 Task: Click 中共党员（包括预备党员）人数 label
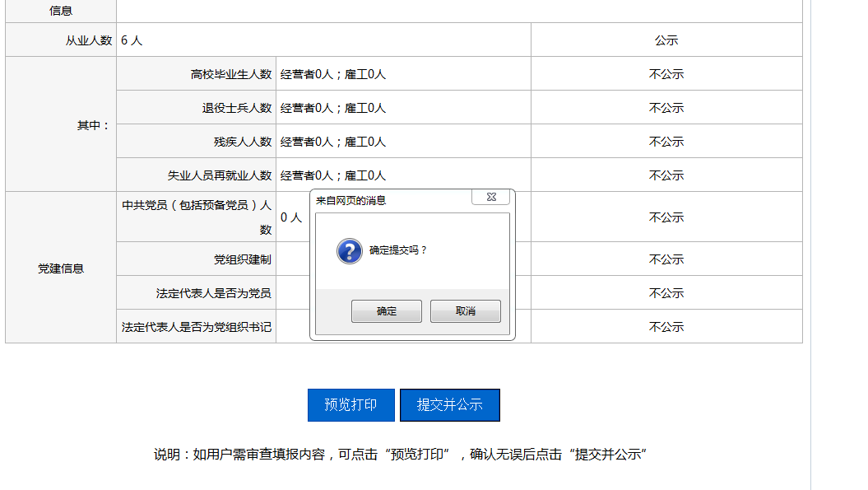click(x=197, y=217)
